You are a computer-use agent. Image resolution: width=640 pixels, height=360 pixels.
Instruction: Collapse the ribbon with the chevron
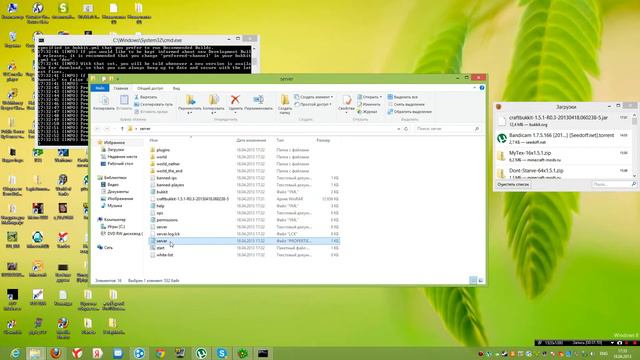474,88
